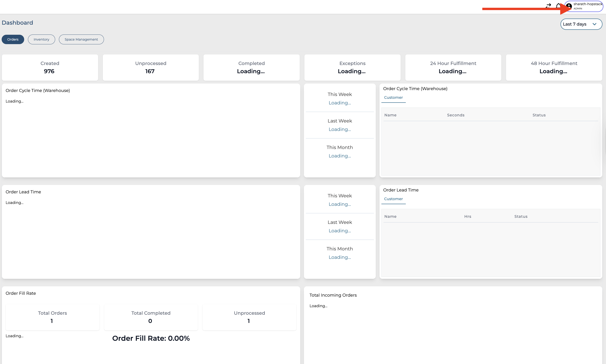Select Customer tab under Order Lead Time
Image resolution: width=606 pixels, height=364 pixels.
pos(393,199)
